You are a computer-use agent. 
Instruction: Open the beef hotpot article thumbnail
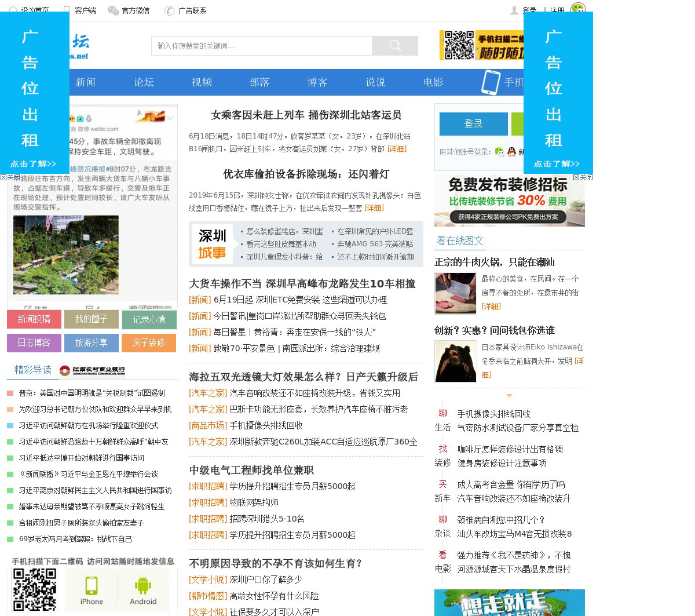[455, 294]
